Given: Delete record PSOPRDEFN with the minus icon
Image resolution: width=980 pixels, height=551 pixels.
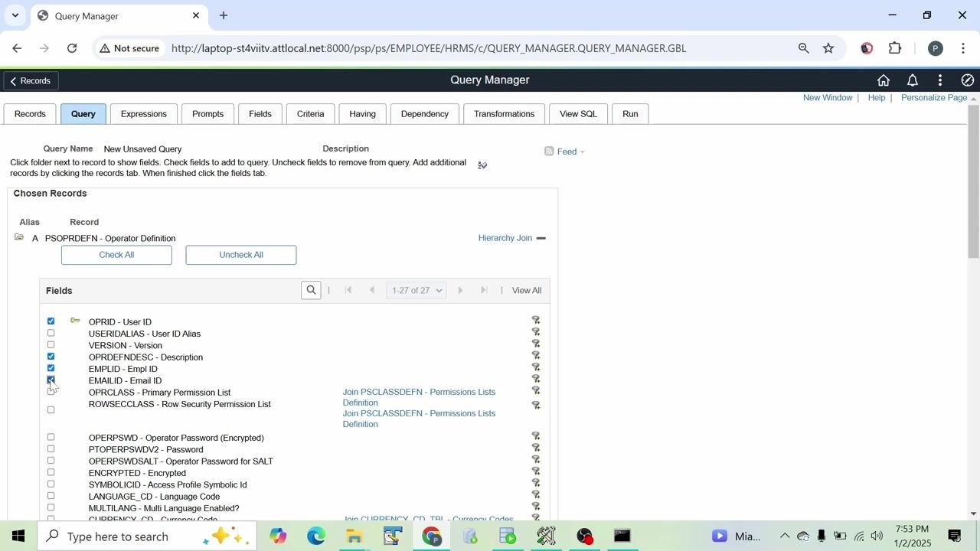Looking at the screenshot, I should tap(541, 238).
